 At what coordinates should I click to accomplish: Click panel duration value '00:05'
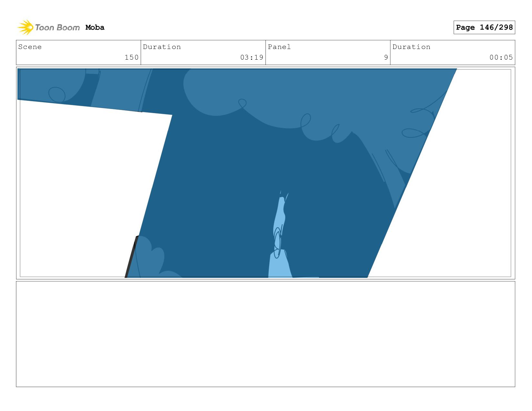pyautogui.click(x=501, y=57)
